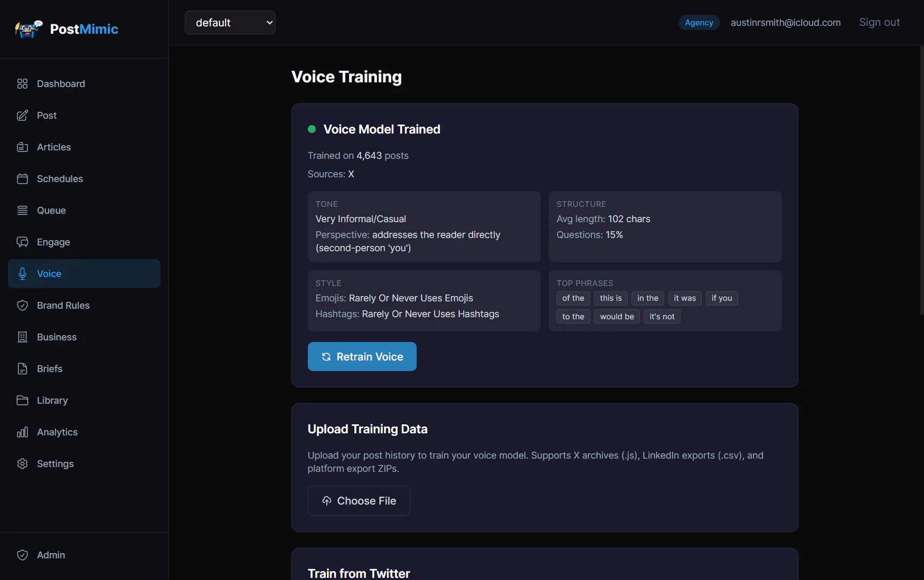Screen dimensions: 924x580
Task: Click the austinrsmith@icloud.com account email
Action: 786,23
